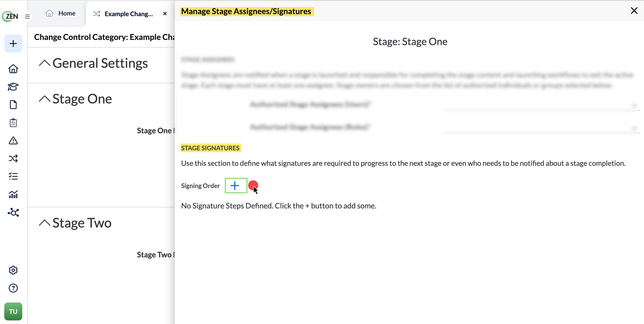
Task: Collapse the Stage Two section
Action: click(45, 222)
